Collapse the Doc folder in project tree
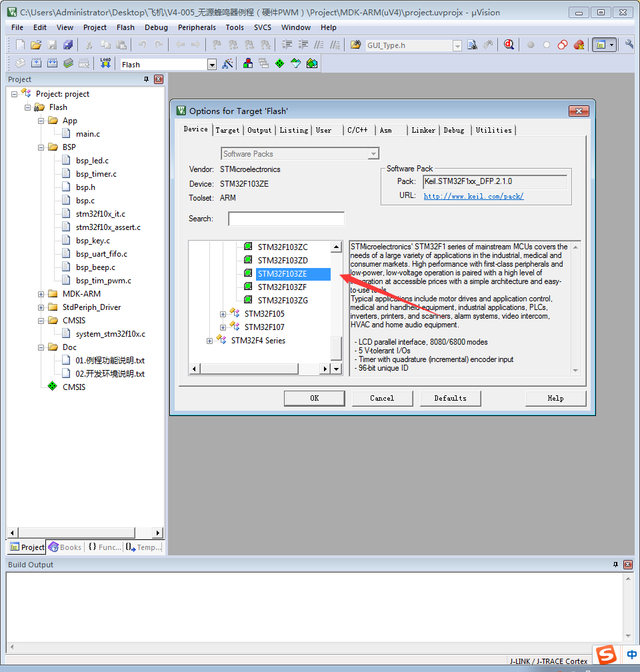The height and width of the screenshot is (672, 640). [41, 347]
